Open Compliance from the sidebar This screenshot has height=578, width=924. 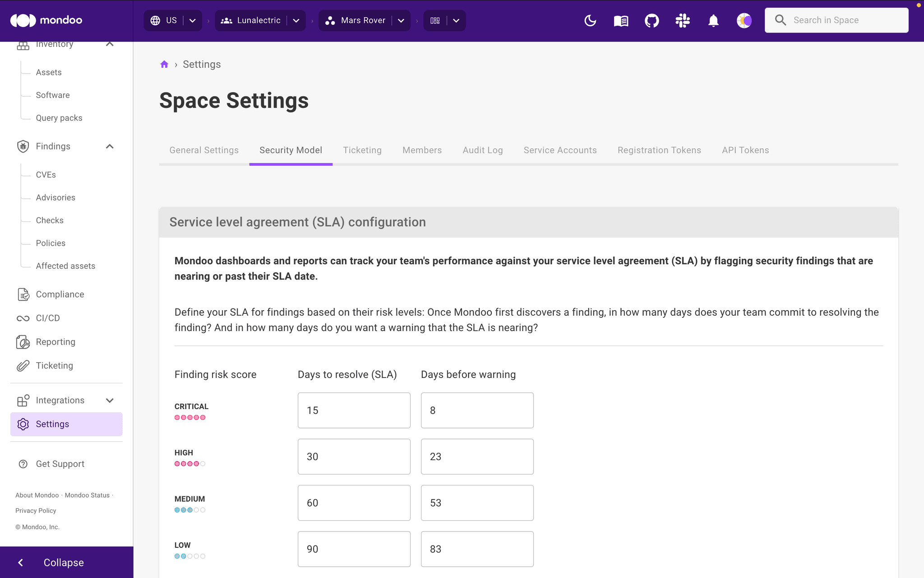60,294
